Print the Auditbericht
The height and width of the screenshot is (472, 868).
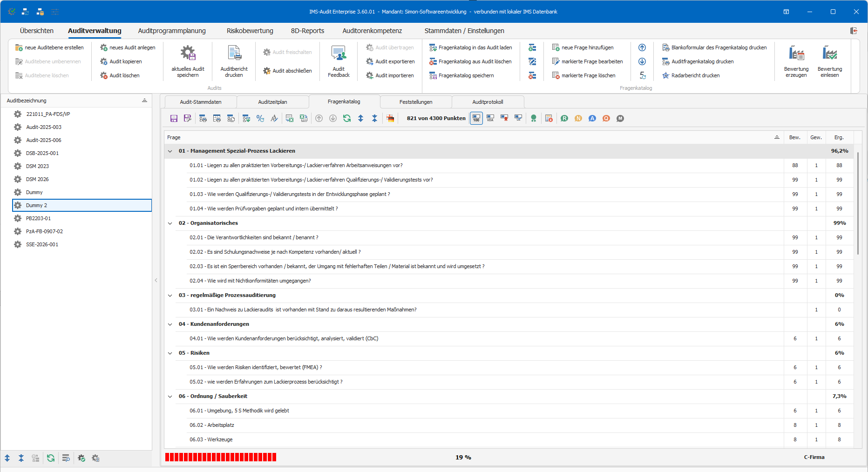click(234, 61)
